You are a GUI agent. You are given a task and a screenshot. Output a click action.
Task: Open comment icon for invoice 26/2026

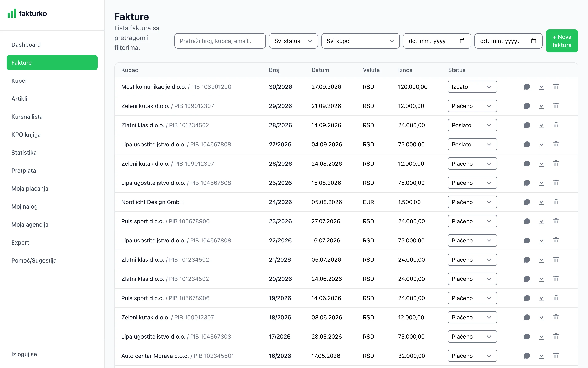[527, 164]
